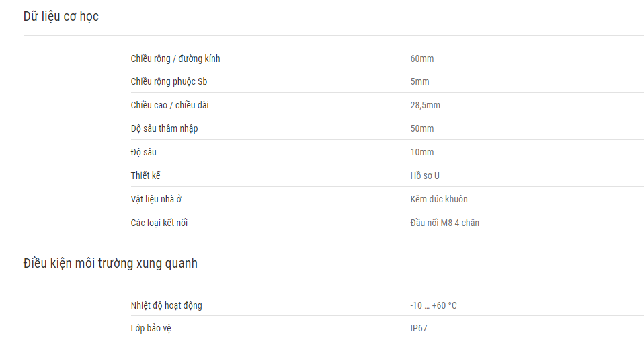
Task: Click the 60mm width value
Action: click(421, 58)
